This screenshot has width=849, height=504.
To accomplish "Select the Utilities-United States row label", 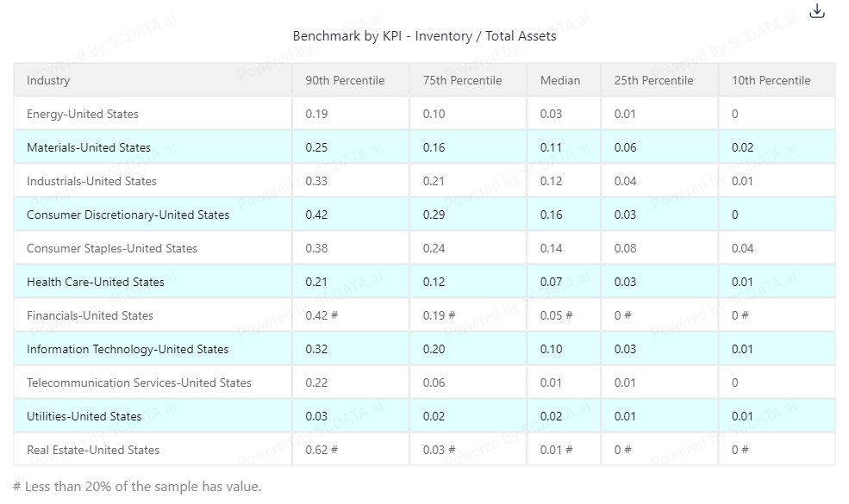I will pyautogui.click(x=84, y=416).
